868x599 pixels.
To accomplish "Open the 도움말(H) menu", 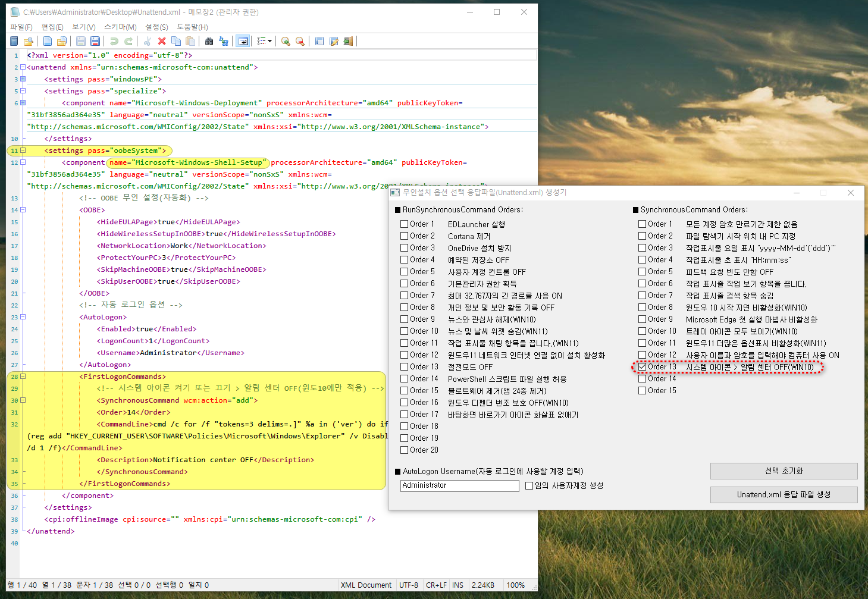I will (x=192, y=27).
